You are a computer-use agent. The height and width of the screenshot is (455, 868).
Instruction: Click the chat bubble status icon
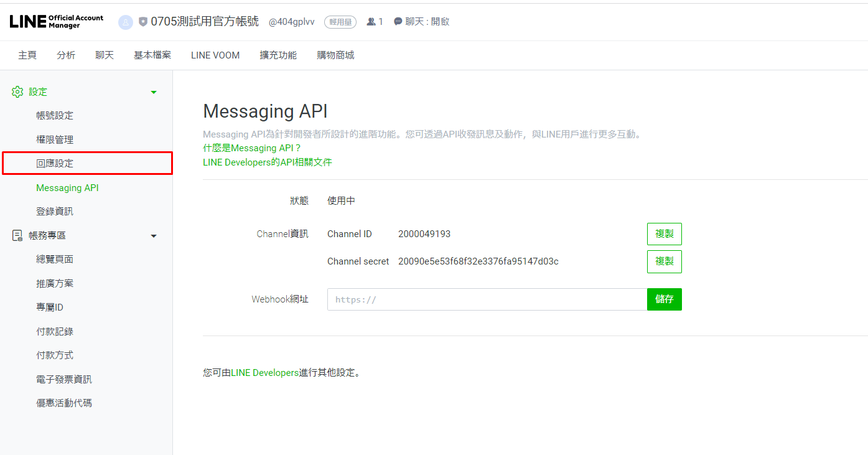[398, 22]
